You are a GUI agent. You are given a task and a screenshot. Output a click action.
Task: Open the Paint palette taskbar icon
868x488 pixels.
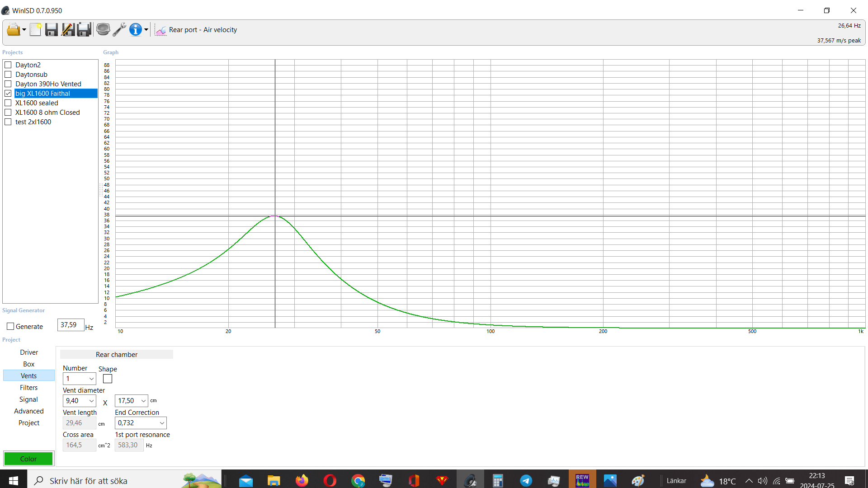point(638,480)
